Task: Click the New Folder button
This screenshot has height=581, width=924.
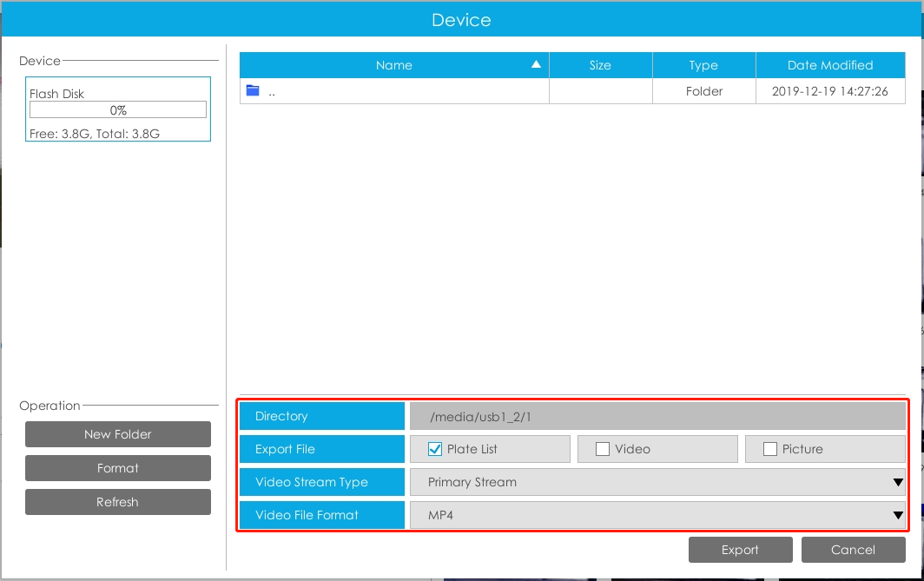Action: tap(118, 434)
